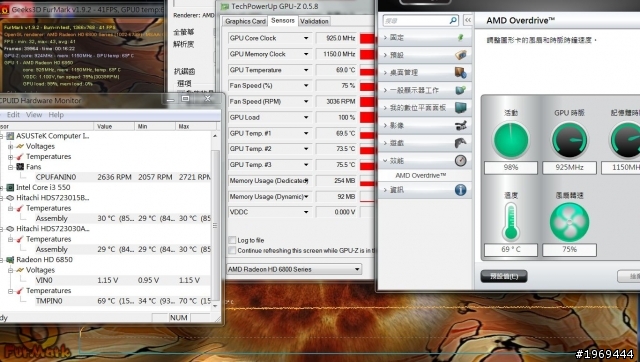640x362 pixels.
Task: Click ASUSTeK motherboard icon in tree
Action: [10, 136]
